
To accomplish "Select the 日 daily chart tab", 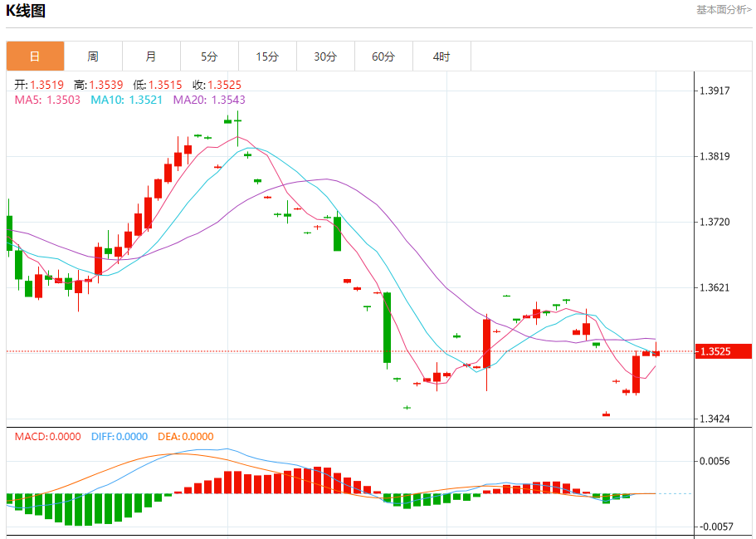I will 35,56.
